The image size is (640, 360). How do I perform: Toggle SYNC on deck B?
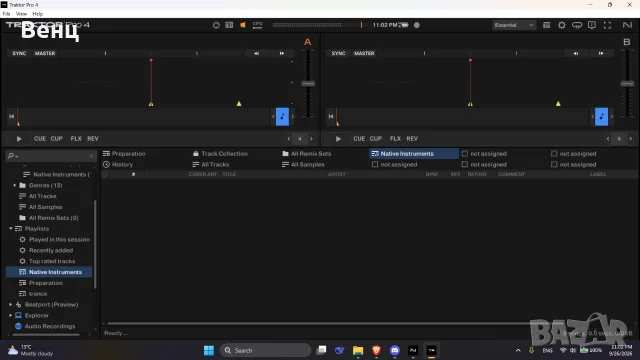338,53
